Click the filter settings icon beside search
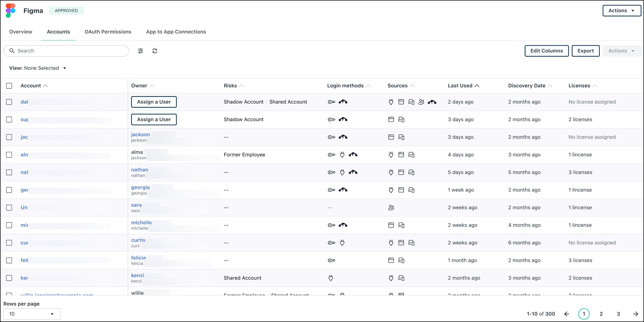 tap(140, 51)
